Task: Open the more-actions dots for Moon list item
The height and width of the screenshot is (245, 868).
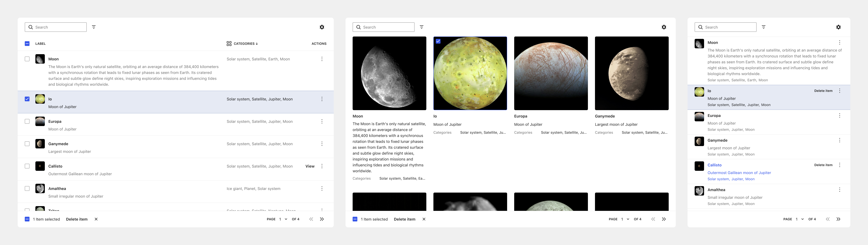Action: point(839,42)
